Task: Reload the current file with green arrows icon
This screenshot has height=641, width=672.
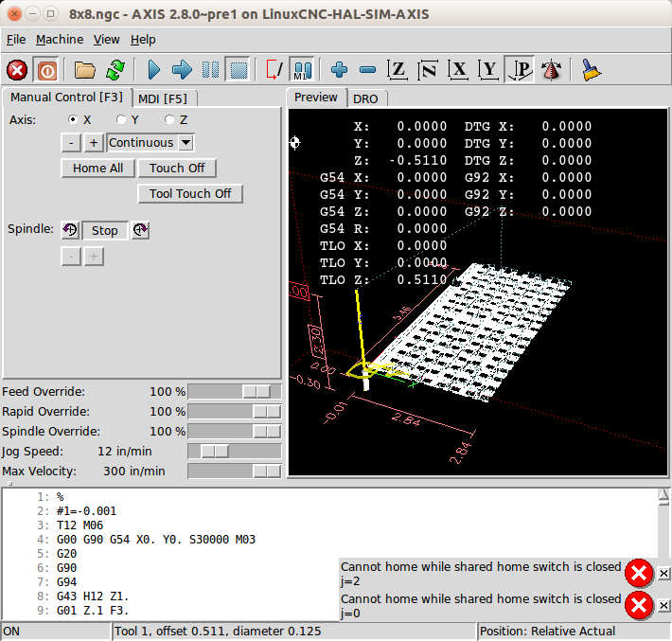Action: tap(115, 70)
